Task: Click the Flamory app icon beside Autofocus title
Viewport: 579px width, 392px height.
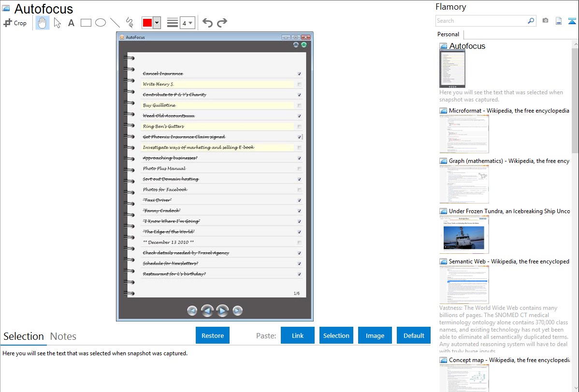Action: (x=6, y=8)
